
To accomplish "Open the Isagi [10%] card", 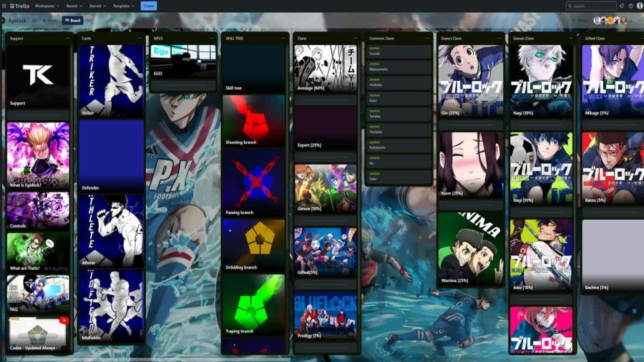I will coord(542,168).
